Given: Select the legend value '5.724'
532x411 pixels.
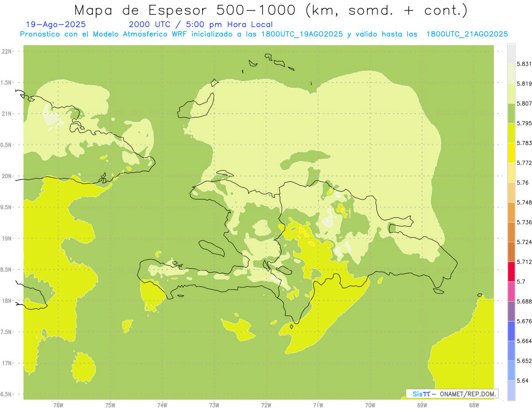Looking at the screenshot, I should tap(524, 242).
